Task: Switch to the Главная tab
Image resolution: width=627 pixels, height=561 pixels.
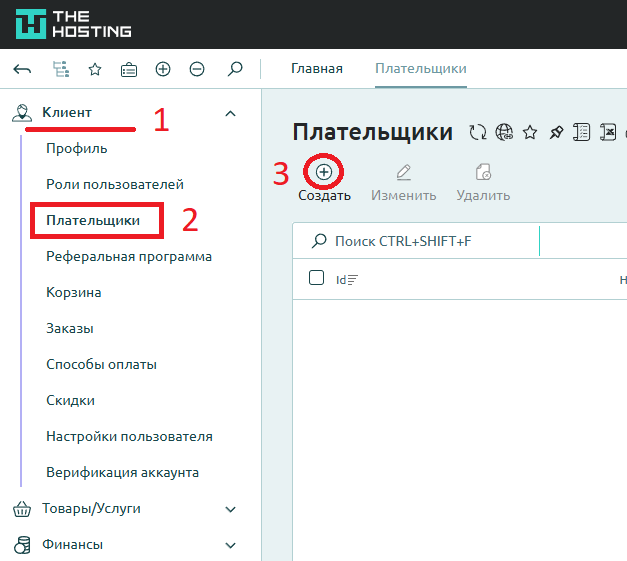Action: (317, 69)
